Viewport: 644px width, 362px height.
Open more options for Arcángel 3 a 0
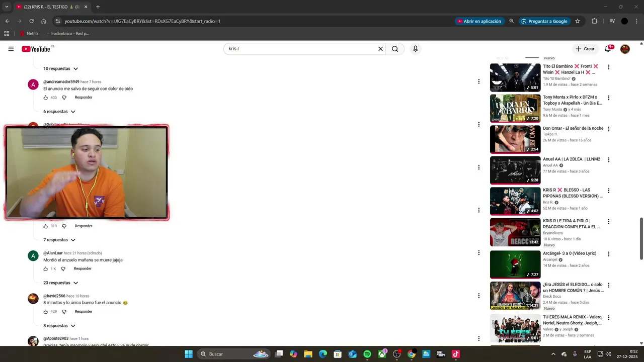(608, 254)
